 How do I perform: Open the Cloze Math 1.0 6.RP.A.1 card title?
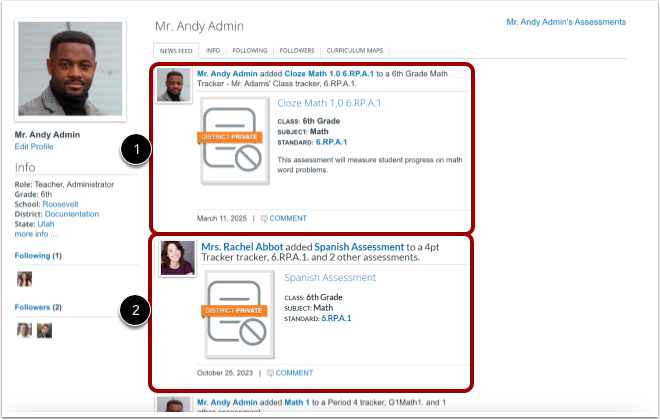pos(329,103)
